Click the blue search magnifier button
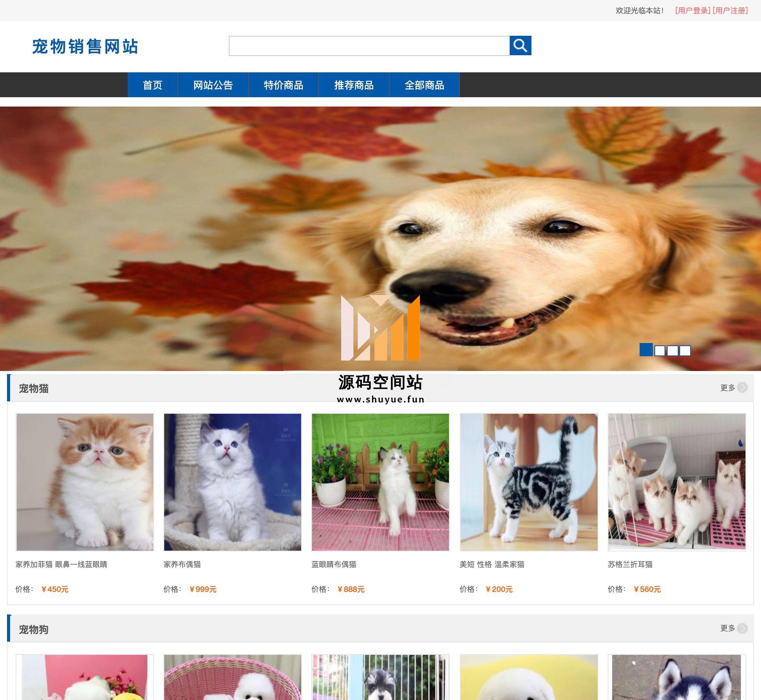This screenshot has height=700, width=761. 520,45
